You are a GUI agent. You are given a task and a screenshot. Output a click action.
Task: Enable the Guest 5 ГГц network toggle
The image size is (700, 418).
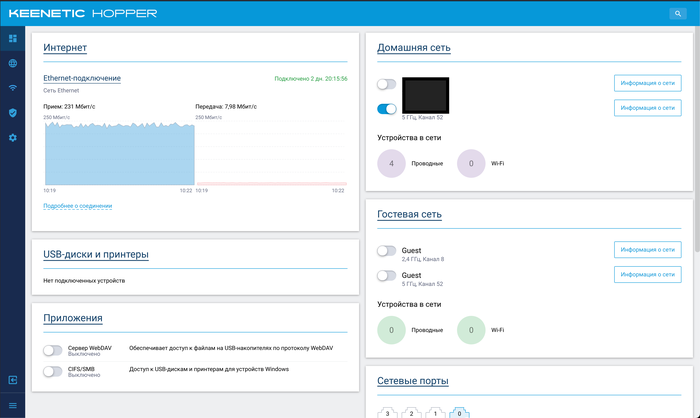pyautogui.click(x=386, y=276)
